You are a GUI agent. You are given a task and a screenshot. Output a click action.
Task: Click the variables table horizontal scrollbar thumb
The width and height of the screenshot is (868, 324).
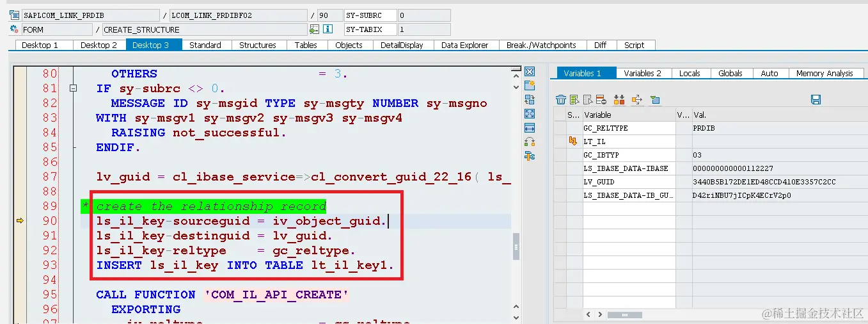coord(624,315)
